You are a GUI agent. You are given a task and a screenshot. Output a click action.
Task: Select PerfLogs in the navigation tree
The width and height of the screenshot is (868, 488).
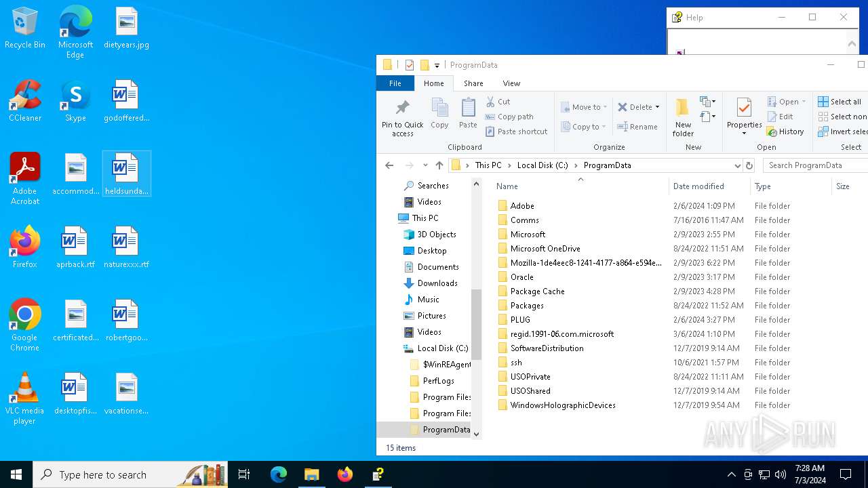438,381
